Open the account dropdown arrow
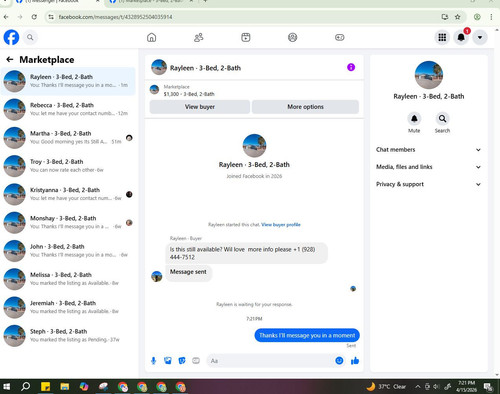The height and width of the screenshot is (394, 500). click(480, 37)
